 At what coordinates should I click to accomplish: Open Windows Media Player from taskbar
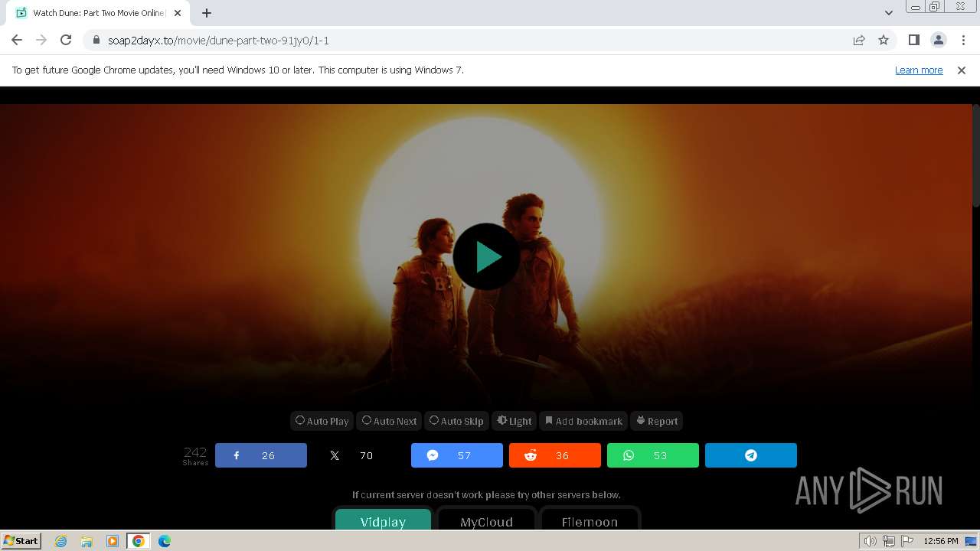pyautogui.click(x=113, y=541)
